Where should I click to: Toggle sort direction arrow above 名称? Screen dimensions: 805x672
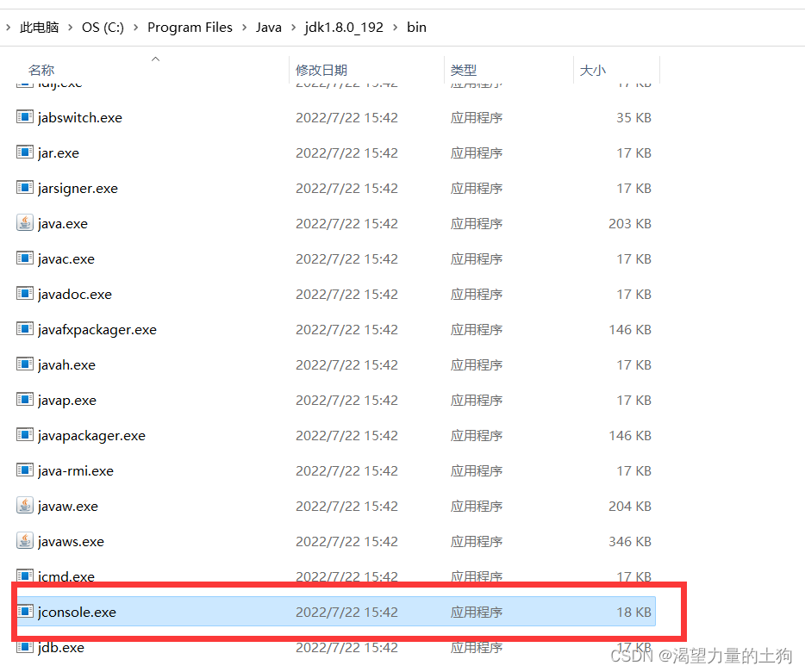point(155,59)
